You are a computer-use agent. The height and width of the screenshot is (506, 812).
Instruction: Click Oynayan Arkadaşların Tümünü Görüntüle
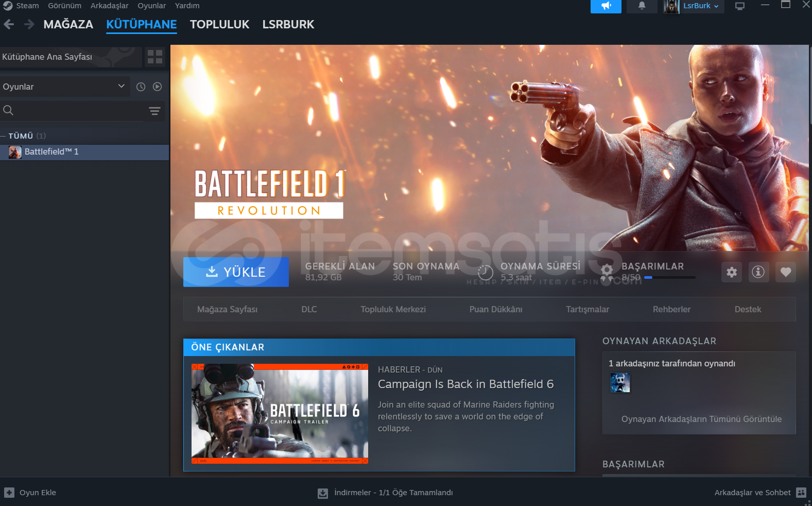[x=701, y=419]
